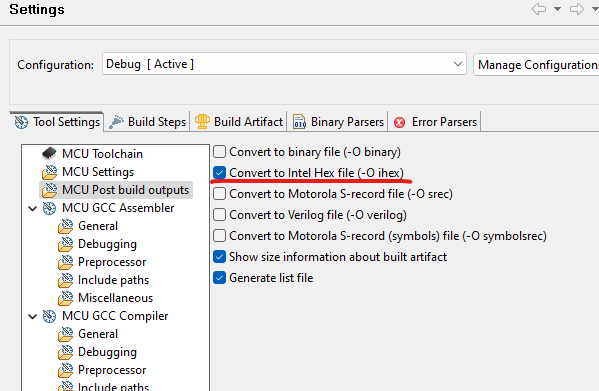Uncheck Convert to Intel Hex file

pos(219,173)
